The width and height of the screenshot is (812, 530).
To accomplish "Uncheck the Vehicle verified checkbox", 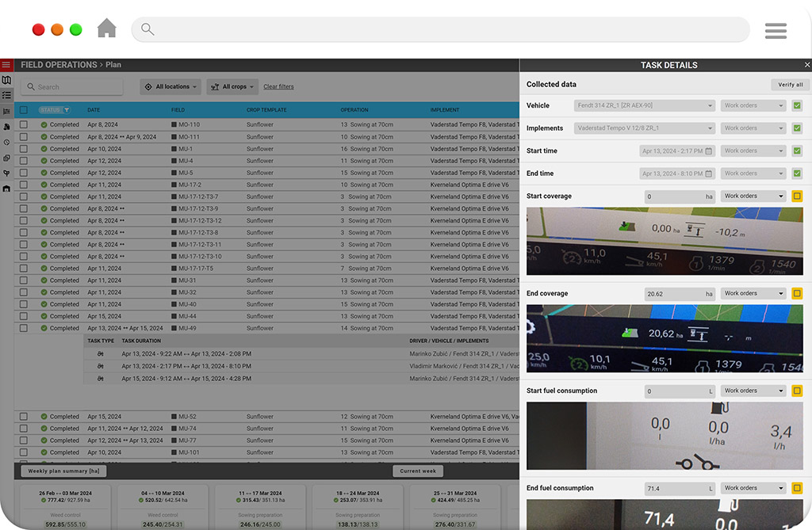I will 797,105.
